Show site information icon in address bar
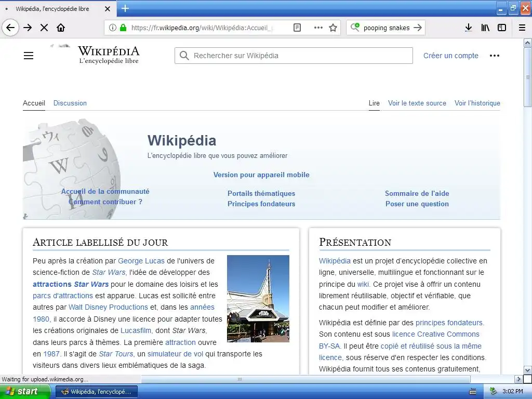 click(x=113, y=28)
